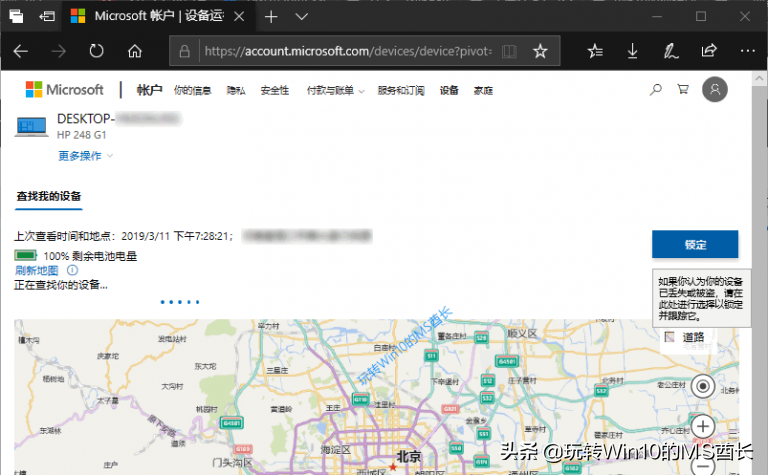Viewport: 768px width, 475px height.
Task: Click the account profile avatar
Action: (x=715, y=90)
